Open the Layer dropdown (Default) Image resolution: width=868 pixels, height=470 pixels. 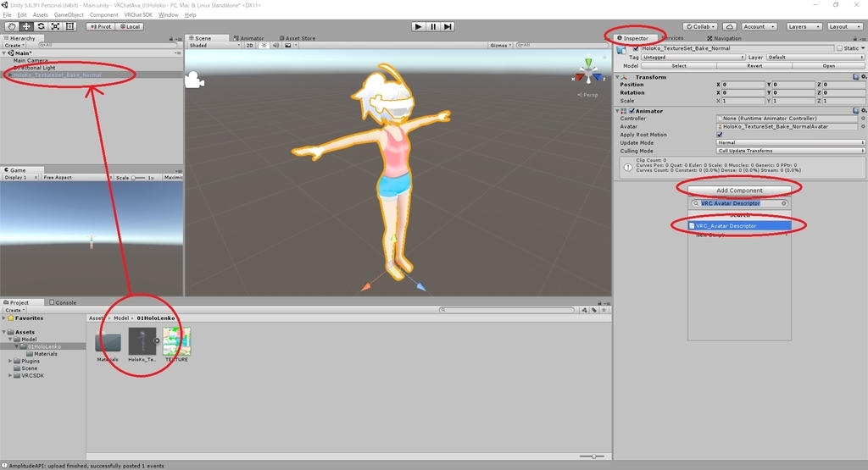(x=815, y=57)
